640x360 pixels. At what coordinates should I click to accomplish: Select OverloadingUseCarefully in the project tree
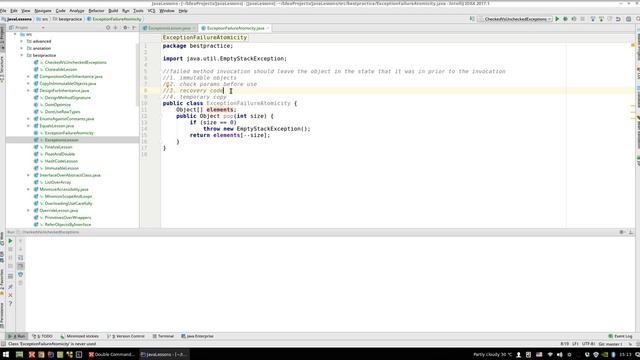click(68, 203)
